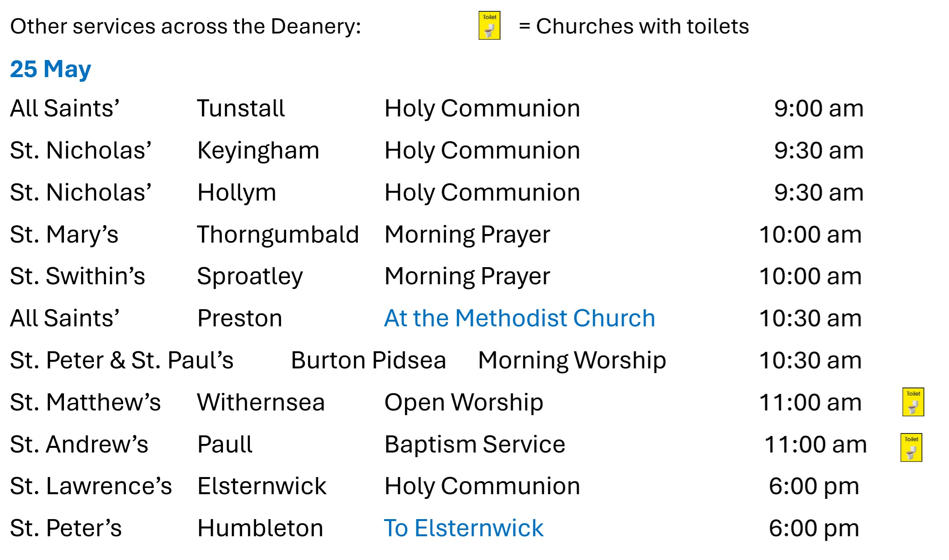Select Other services across the Deanery heading

(186, 27)
